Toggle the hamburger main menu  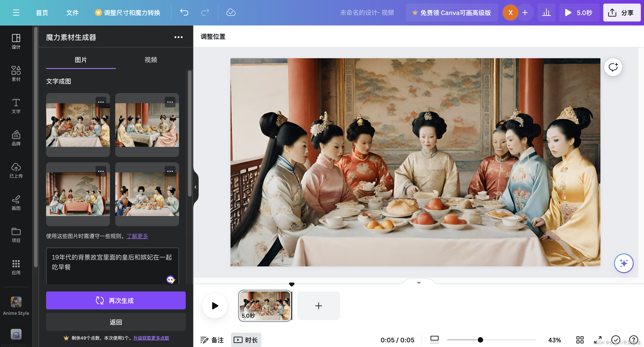pos(16,12)
